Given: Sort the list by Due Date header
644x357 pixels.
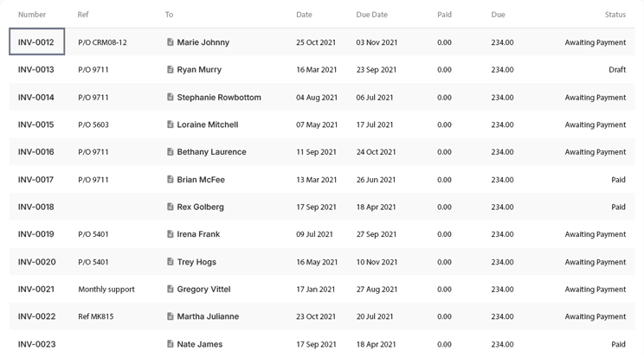Looking at the screenshot, I should click(x=371, y=15).
